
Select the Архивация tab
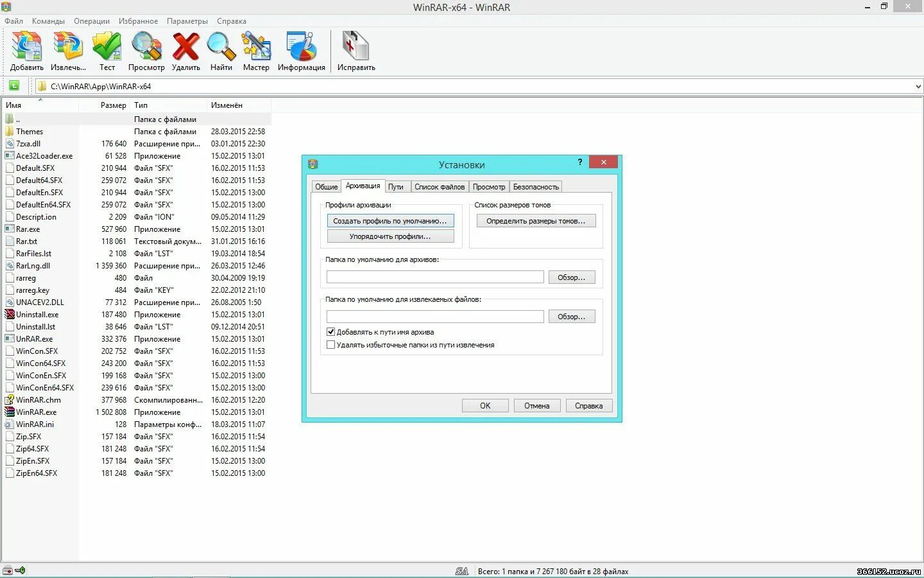(x=363, y=186)
